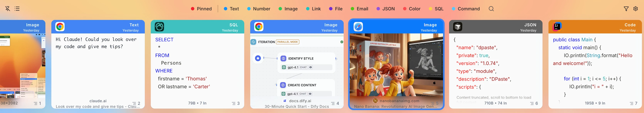Click the Chrome icon on Text card

[60, 27]
